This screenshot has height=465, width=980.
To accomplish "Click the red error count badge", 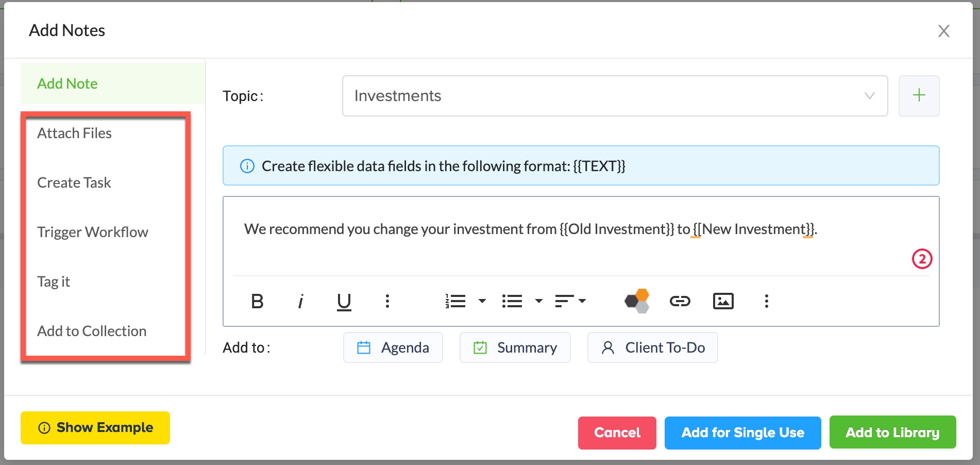I will [x=922, y=259].
